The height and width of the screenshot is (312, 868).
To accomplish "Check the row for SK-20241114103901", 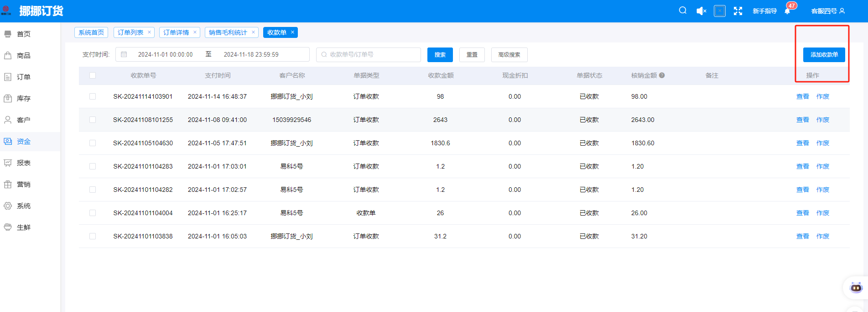I will click(93, 96).
